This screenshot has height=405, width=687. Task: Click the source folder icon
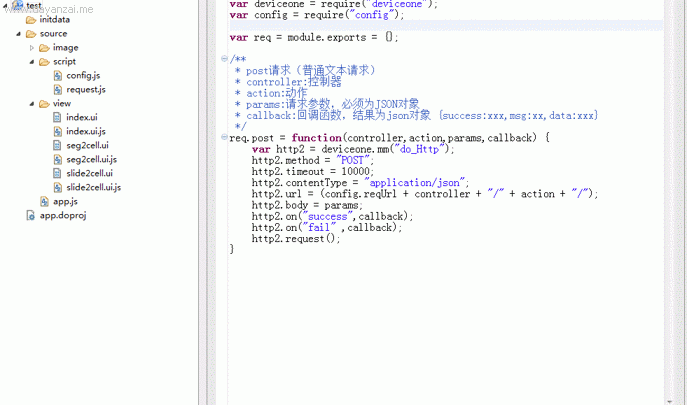pos(31,34)
